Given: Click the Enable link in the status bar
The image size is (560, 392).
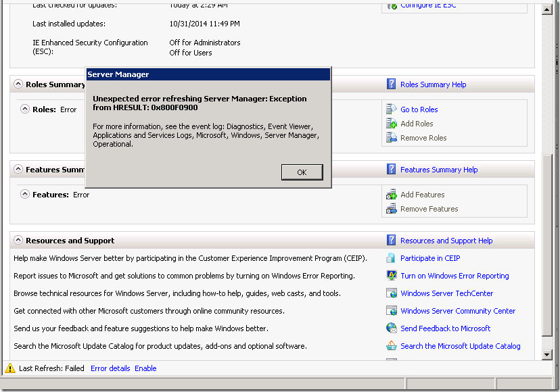Looking at the screenshot, I should click(x=145, y=368).
